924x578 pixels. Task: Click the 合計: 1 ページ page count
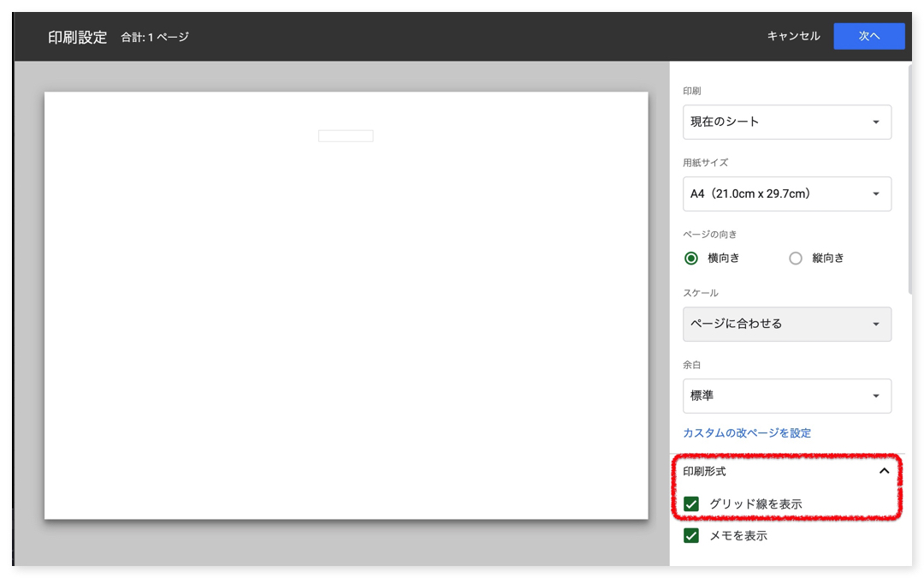(155, 37)
